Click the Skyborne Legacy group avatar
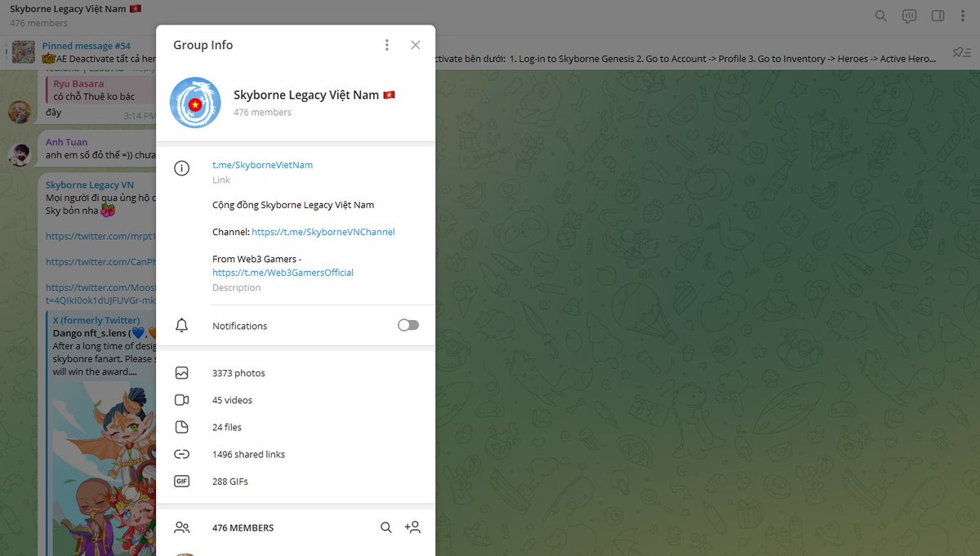 [x=195, y=103]
